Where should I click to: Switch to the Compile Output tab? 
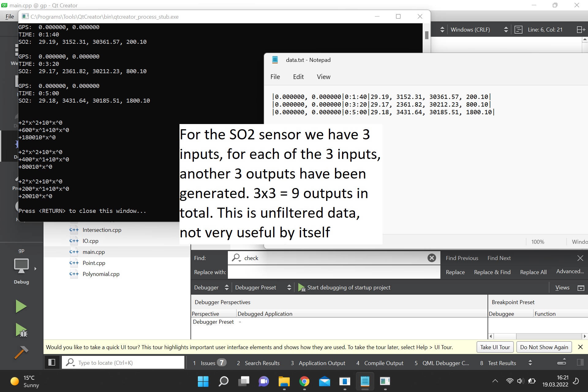[383, 363]
